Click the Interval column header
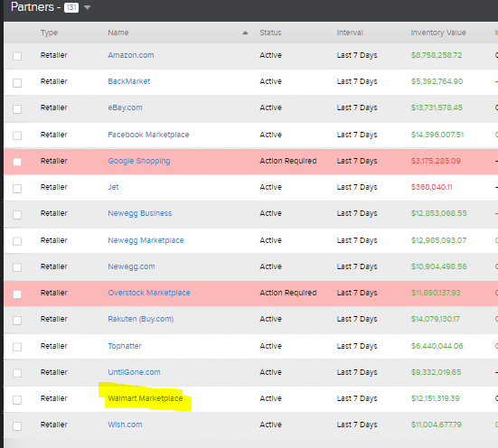This screenshot has height=448, width=498. click(x=350, y=33)
